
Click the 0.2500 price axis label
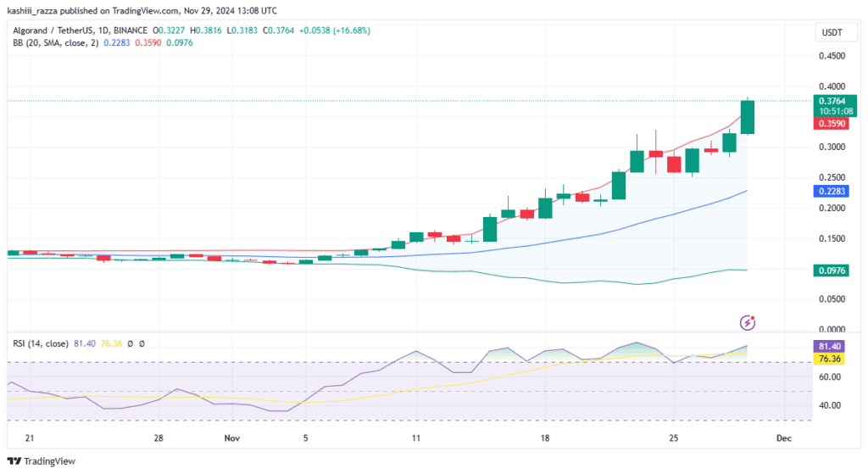[x=832, y=178]
